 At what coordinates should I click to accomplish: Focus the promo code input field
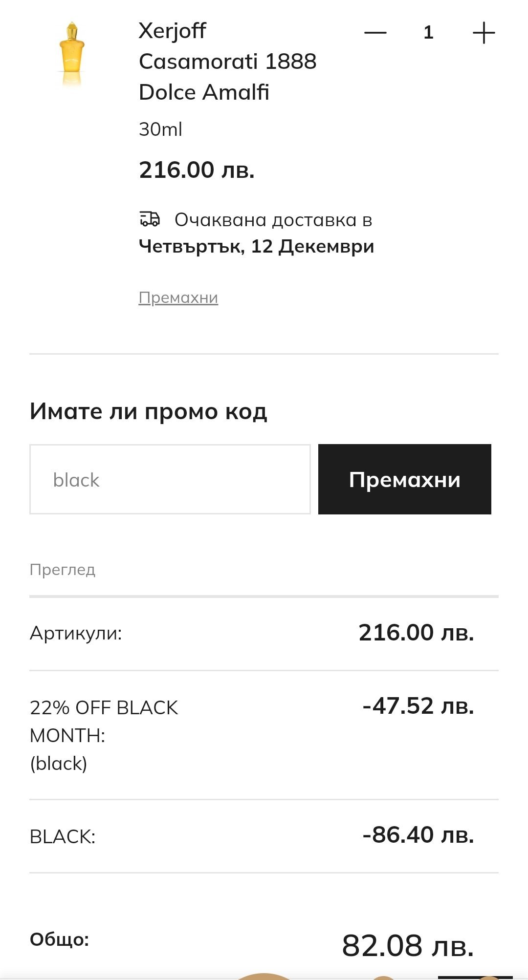[x=170, y=479]
